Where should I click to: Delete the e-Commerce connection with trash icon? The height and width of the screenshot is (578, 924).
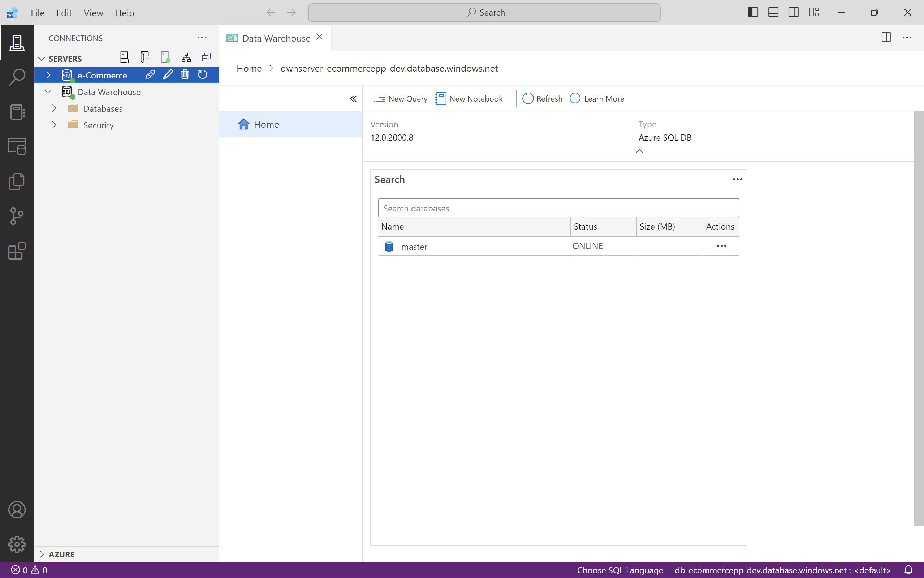tap(185, 74)
